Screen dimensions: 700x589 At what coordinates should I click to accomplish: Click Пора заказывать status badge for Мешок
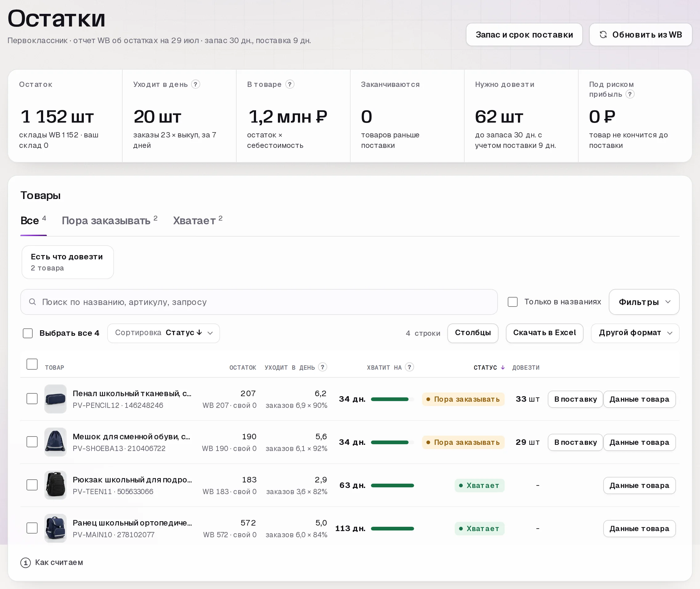pos(463,442)
